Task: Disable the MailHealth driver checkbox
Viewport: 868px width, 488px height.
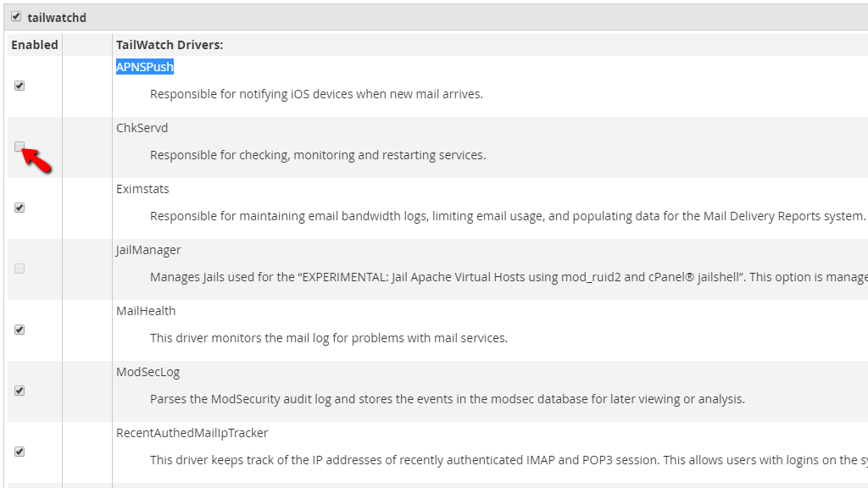Action: (x=19, y=330)
